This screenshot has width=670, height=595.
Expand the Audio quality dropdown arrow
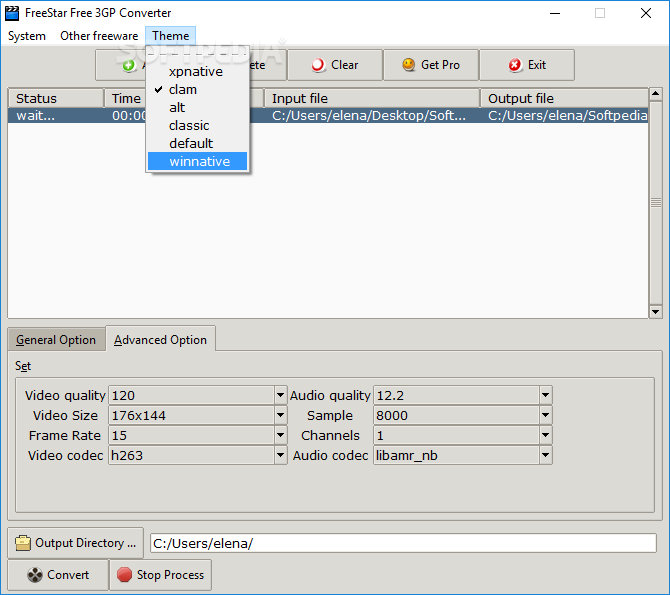pyautogui.click(x=546, y=395)
